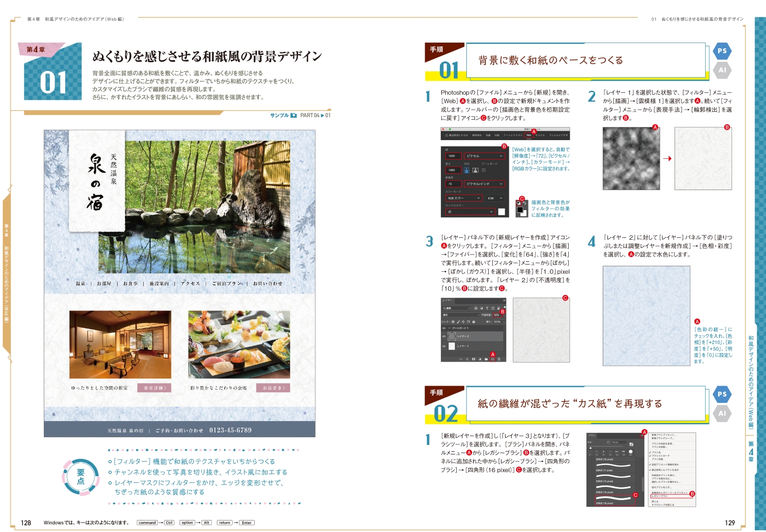Hide the アートボード 1 group visibility
This screenshot has width=766, height=532.
(x=444, y=328)
